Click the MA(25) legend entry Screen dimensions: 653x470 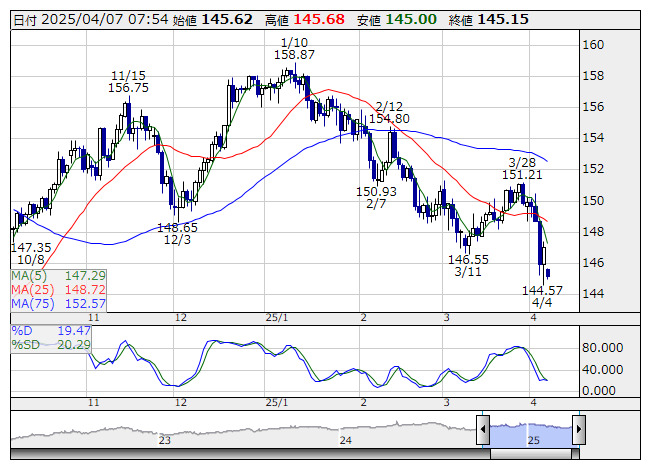[58, 290]
